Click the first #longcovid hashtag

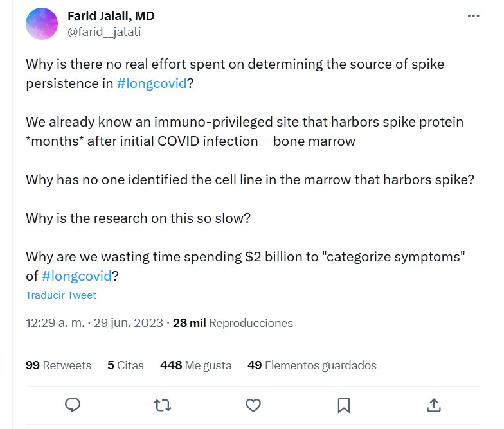151,84
